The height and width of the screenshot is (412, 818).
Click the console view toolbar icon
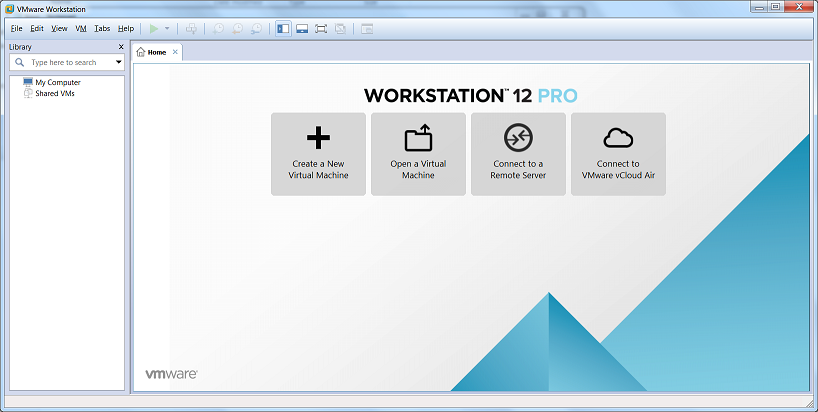point(367,29)
